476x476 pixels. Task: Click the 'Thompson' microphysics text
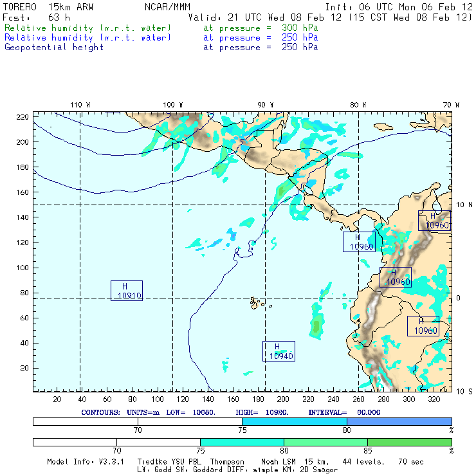[227, 462]
